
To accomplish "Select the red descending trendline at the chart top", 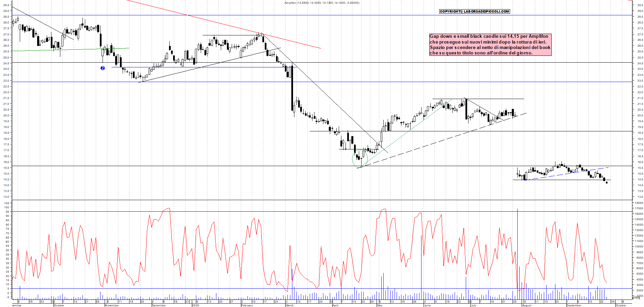I will [x=224, y=25].
